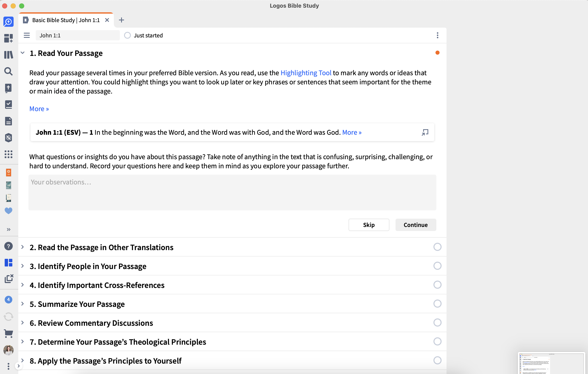Click the sync refresh icon
588x374 pixels.
point(8,317)
